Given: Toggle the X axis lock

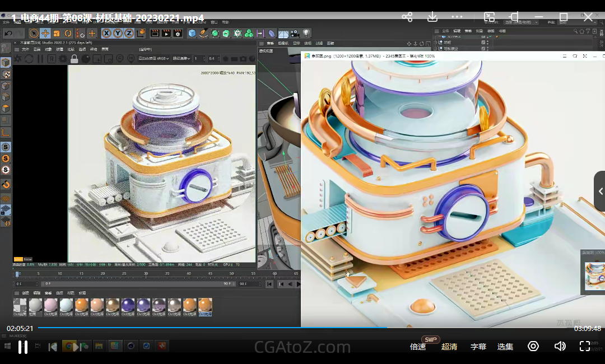Looking at the screenshot, I should tap(106, 34).
